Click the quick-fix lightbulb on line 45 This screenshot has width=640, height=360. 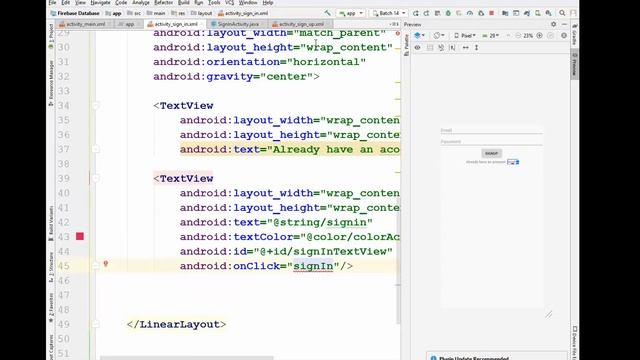[106, 264]
